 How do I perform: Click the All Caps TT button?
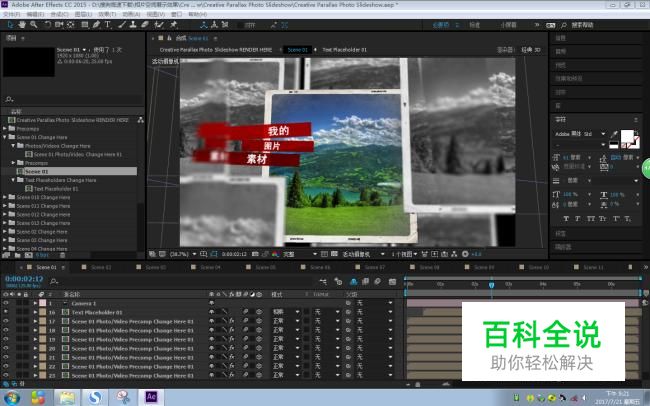coord(591,219)
